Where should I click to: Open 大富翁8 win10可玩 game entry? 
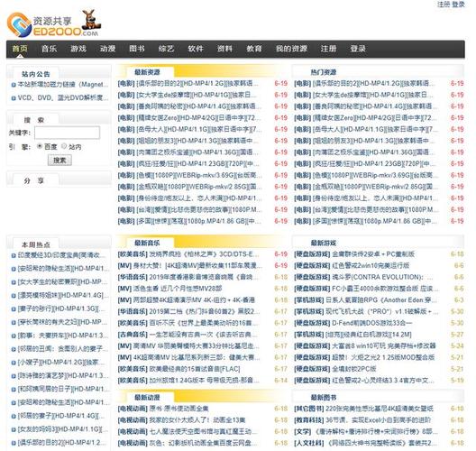tap(384, 346)
